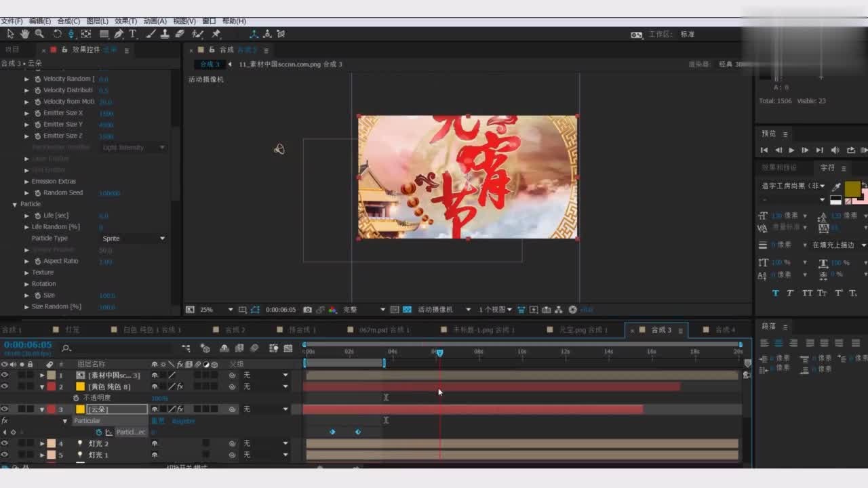Click the all caps TT button
868x488 pixels.
click(x=807, y=293)
